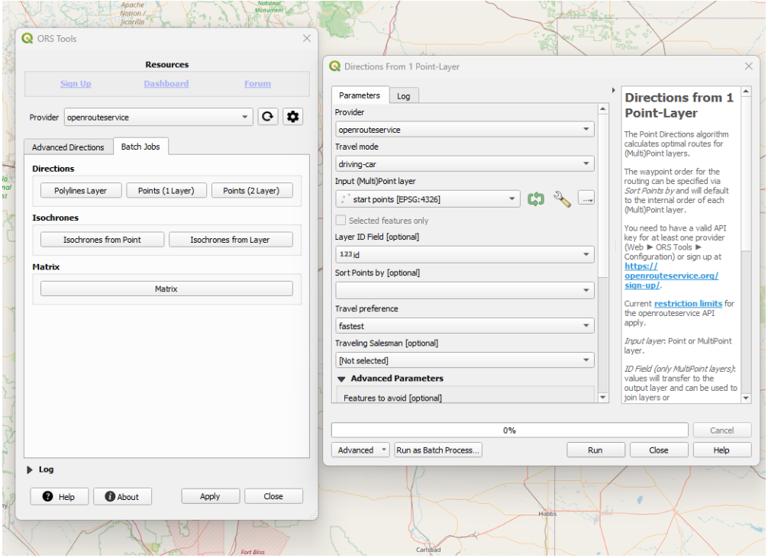The width and height of the screenshot is (768, 558).
Task: Click Isochrones from Point button
Action: [x=102, y=240]
